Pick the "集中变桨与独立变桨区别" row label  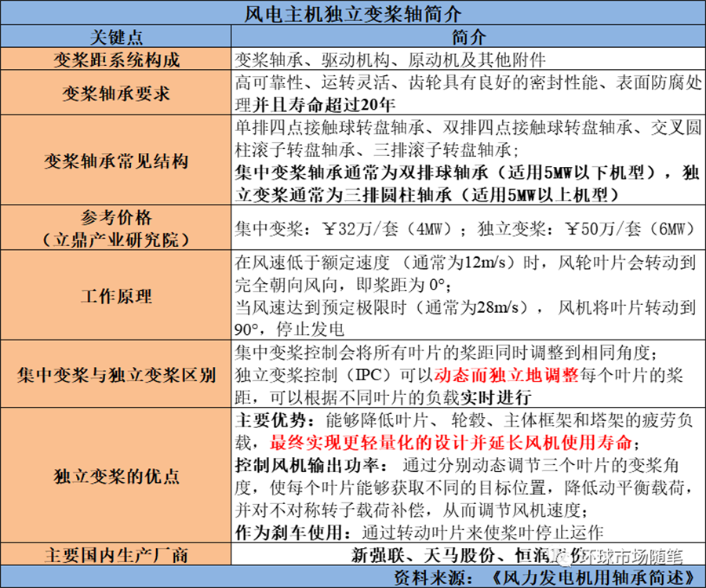[116, 374]
